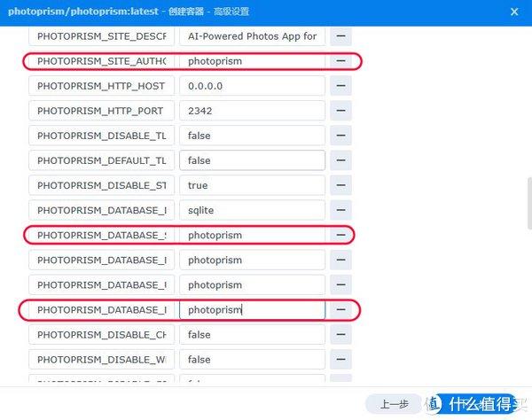The height and width of the screenshot is (420, 532).
Task: Select the PHOTOPRISM_DISABLE_TL name field
Action: [x=101, y=136]
